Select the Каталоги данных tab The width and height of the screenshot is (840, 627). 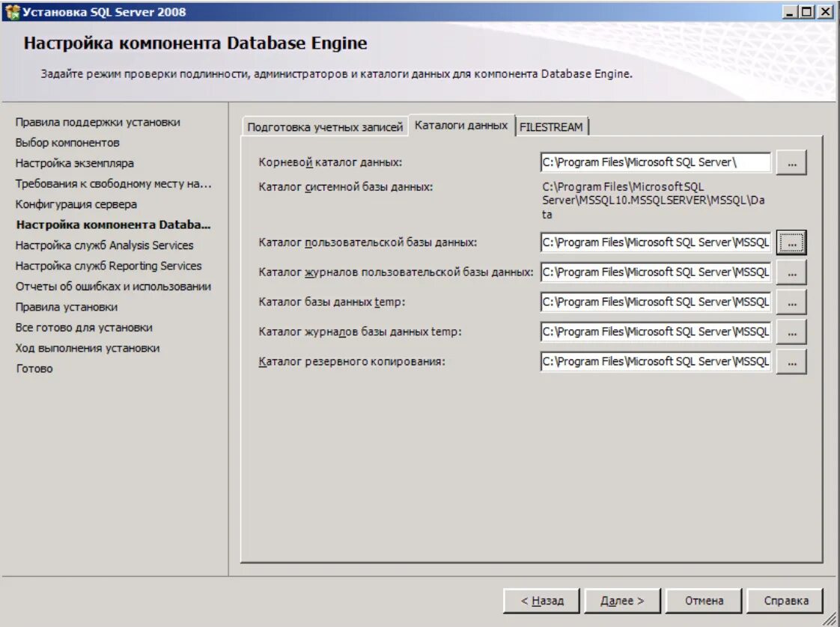click(461, 125)
